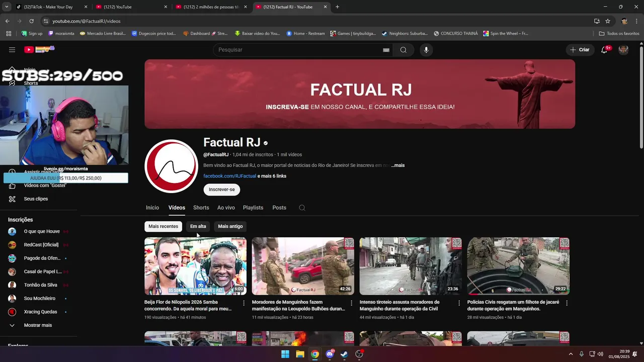Viewport: 644px width, 362px height.
Task: Open the Mercado Livre Brasil bookmark
Action: (103, 34)
